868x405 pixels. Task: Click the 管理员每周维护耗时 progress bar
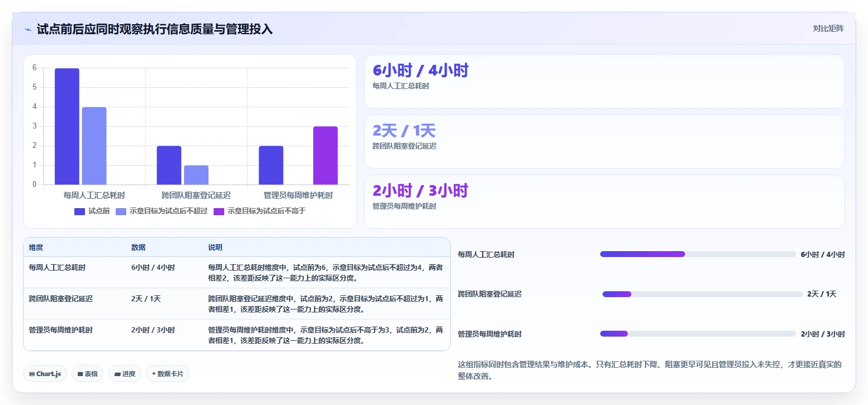point(698,334)
